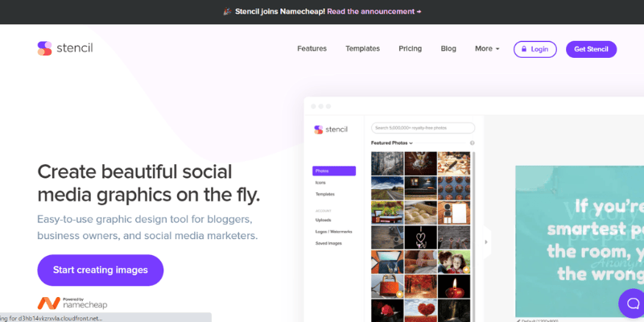Open the Read the announcement link

(374, 12)
